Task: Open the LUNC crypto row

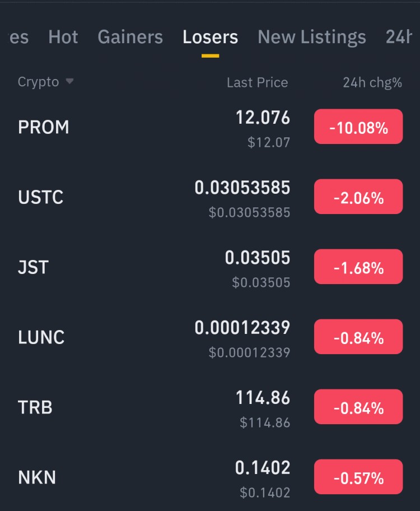Action: (41, 337)
